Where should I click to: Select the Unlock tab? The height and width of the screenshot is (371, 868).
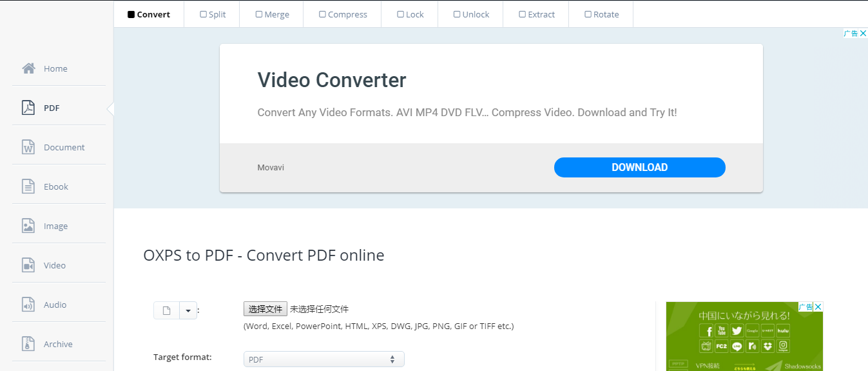coord(470,14)
